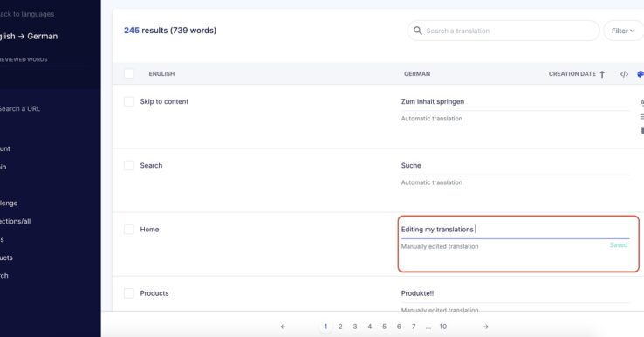Viewport: 644px width, 337px height.
Task: Go to page 3 in pagination
Action: click(355, 327)
